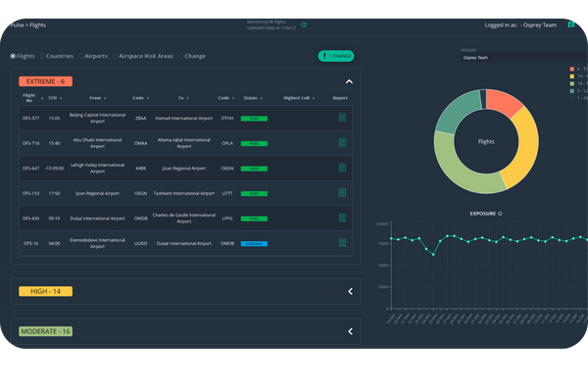The width and height of the screenshot is (588, 392).
Task: Open the green feedback icon beside Osprey Team
Action: point(571,24)
